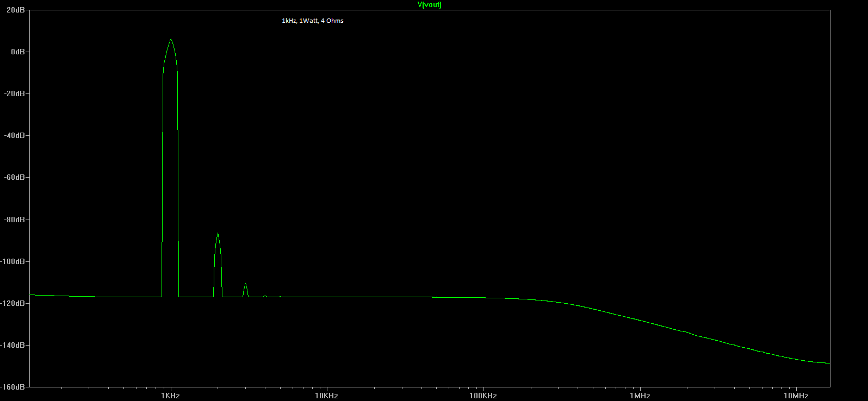Click the 1KHz frequency axis label
The width and height of the screenshot is (868, 401).
[170, 396]
